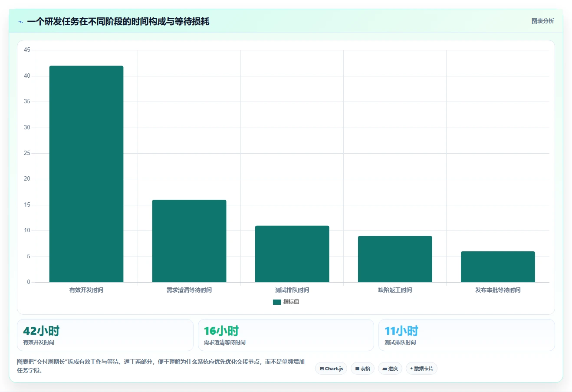Open the 42小时 有效开发时间 card
The image size is (572, 392).
105,335
